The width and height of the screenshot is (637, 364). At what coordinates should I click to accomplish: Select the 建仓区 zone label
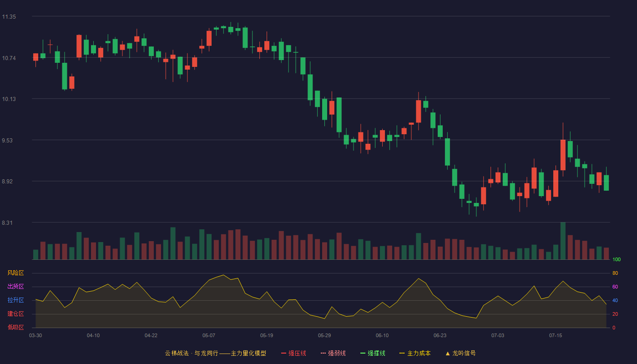15,314
